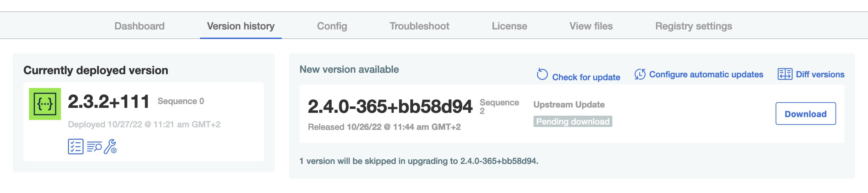View deploy logs via magnifier icon
The width and height of the screenshot is (868, 193).
point(94,147)
